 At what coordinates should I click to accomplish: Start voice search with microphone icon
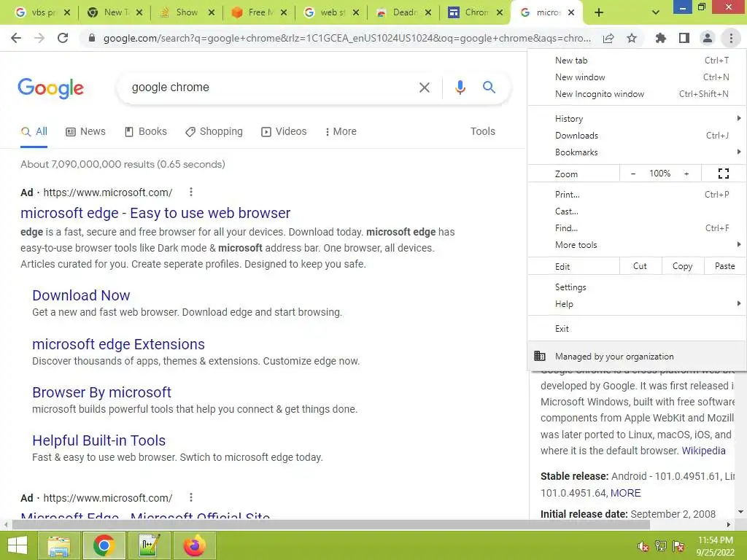(460, 87)
